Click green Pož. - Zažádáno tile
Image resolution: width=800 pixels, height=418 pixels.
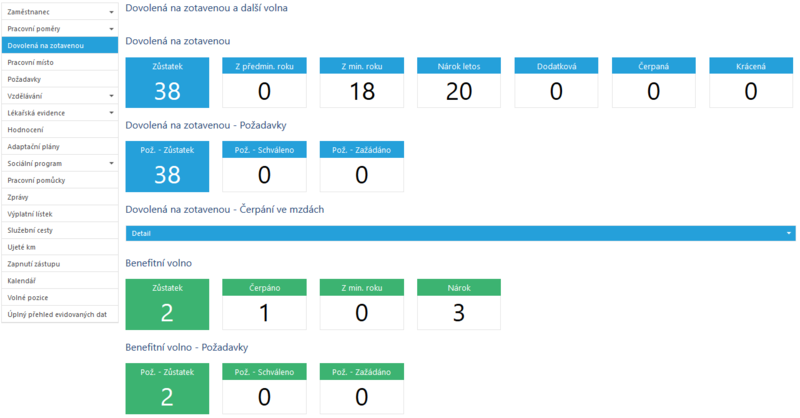click(362, 388)
